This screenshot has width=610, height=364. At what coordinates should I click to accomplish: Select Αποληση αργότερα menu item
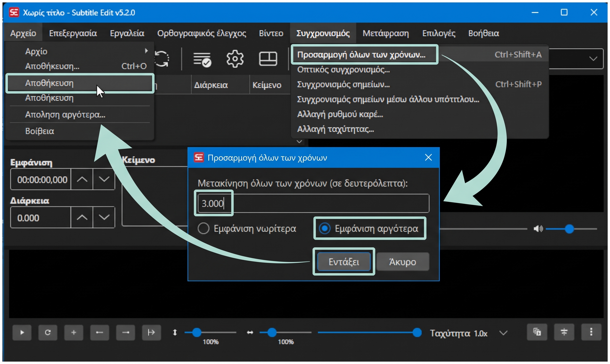[80, 115]
